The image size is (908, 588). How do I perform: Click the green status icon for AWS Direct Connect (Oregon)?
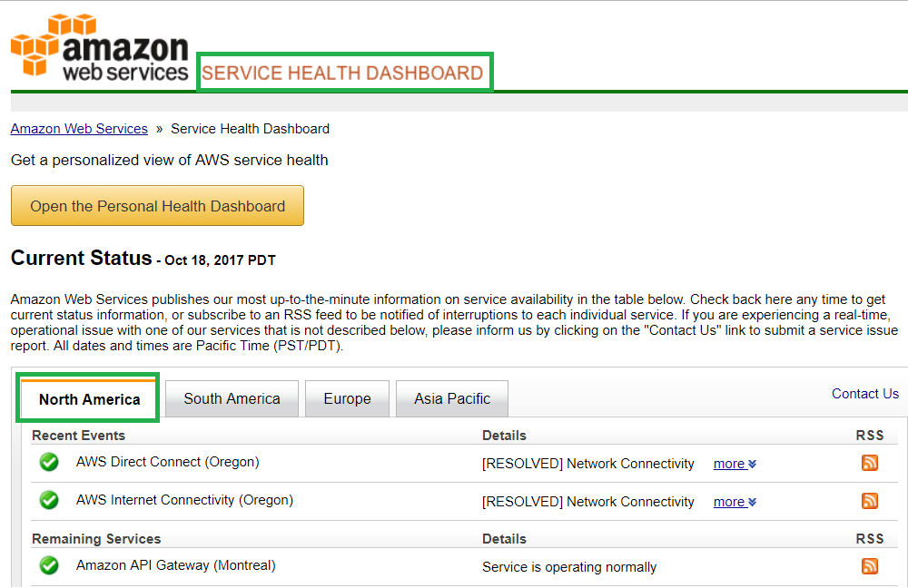click(x=49, y=463)
